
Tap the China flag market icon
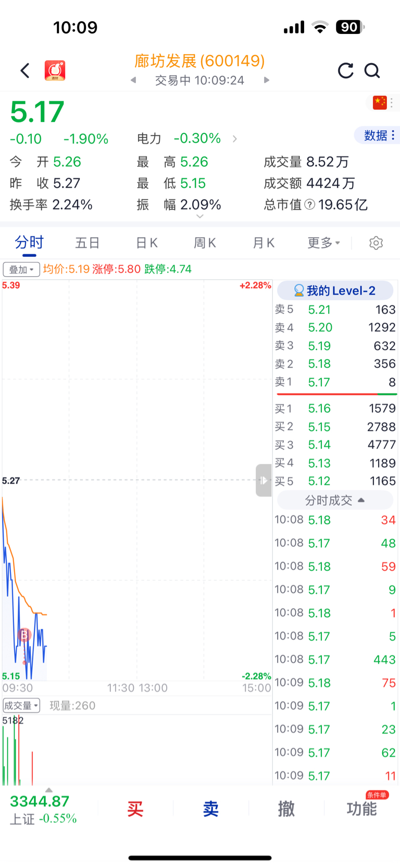tap(380, 103)
